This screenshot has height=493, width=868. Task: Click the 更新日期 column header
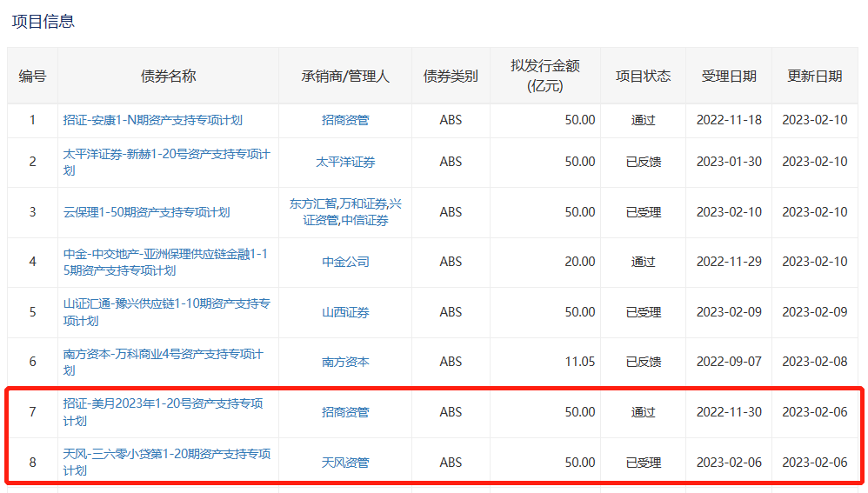tap(815, 77)
